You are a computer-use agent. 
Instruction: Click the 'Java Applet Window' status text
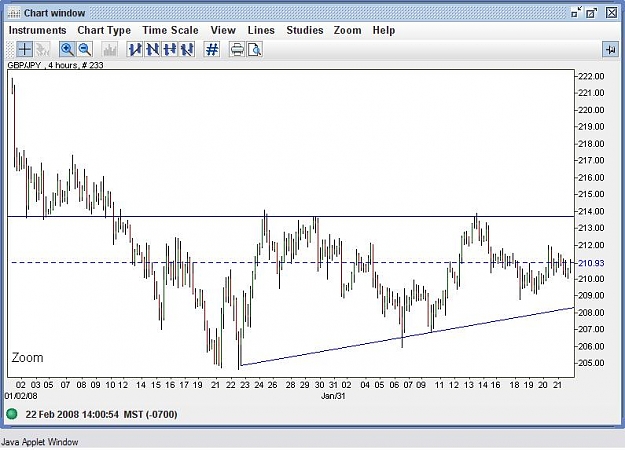click(x=39, y=442)
